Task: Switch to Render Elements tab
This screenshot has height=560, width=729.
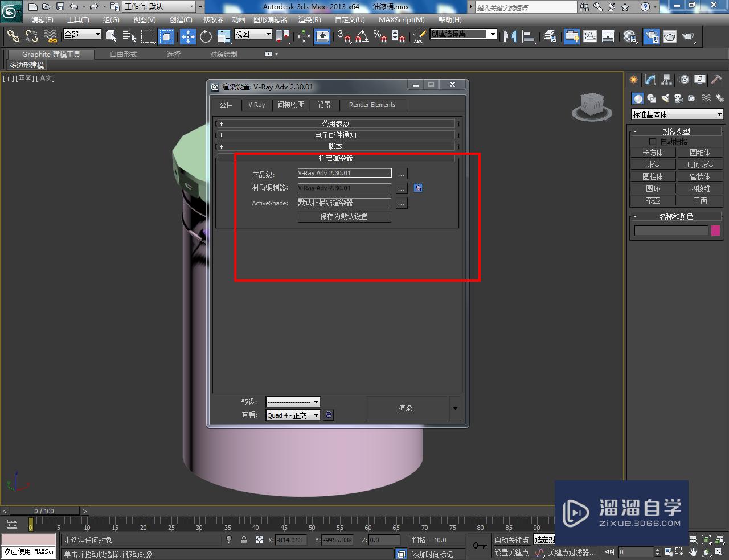Action: (x=372, y=105)
